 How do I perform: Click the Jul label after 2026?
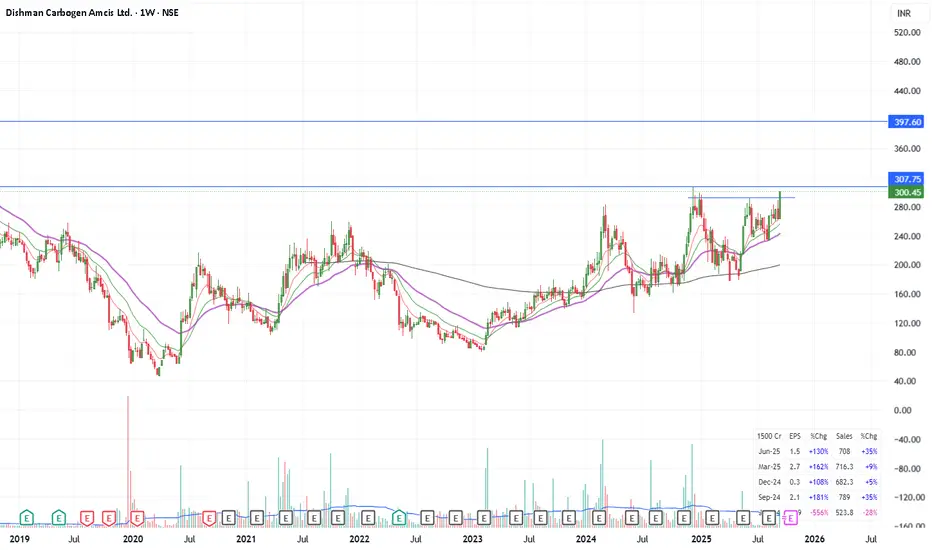click(x=871, y=539)
